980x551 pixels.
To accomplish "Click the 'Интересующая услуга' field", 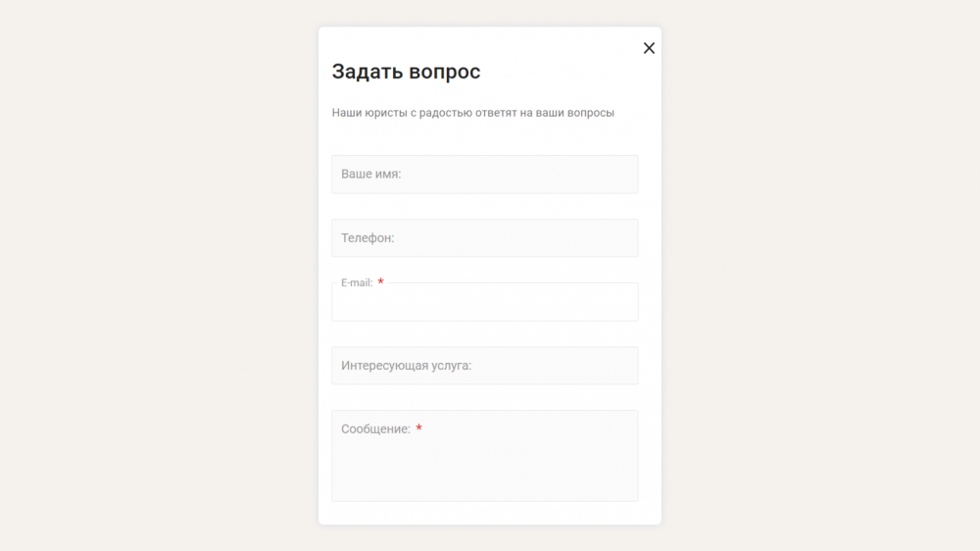I will (x=484, y=366).
